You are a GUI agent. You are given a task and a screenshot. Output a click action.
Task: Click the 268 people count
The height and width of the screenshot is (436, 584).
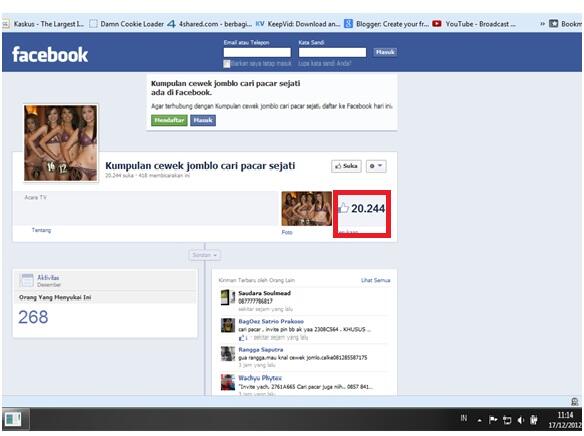(33, 317)
